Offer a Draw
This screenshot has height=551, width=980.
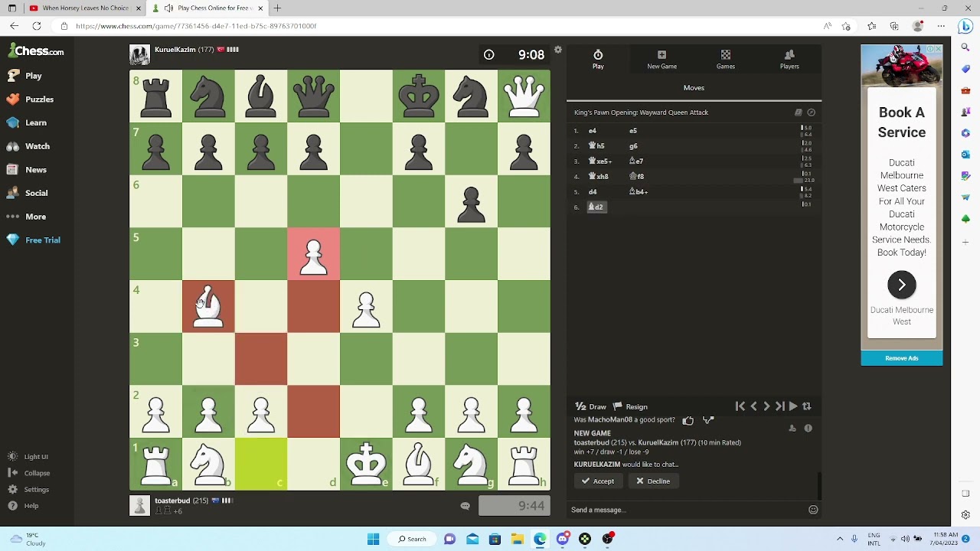(590, 407)
